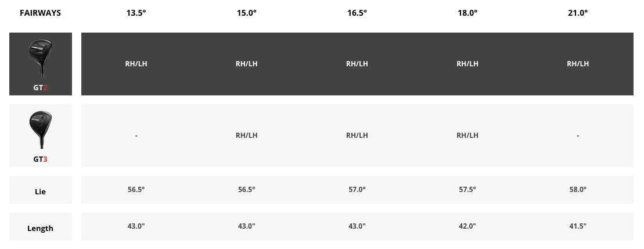644x249 pixels.
Task: Click the 57.0° lie value
Action: 357,189
